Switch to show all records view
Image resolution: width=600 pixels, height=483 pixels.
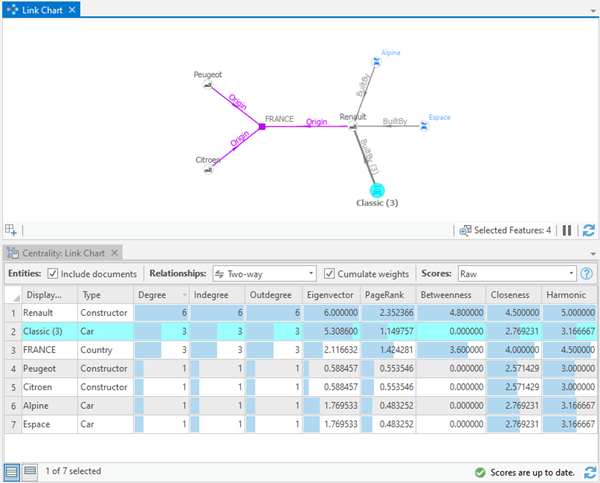point(11,471)
